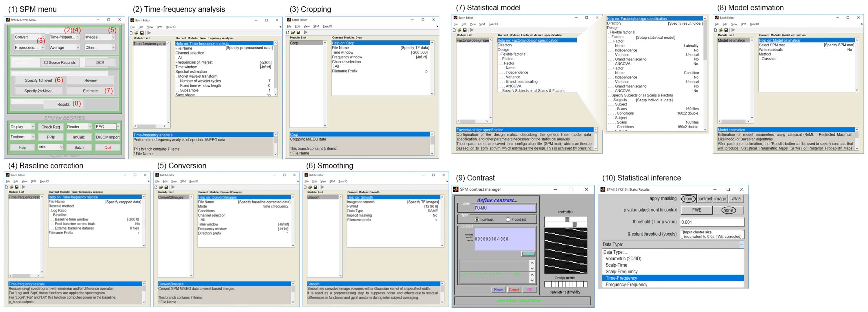Screen dimensions: 868x312
Task: Click the Save batch icon in Convert2Images editor
Action: click(166, 187)
